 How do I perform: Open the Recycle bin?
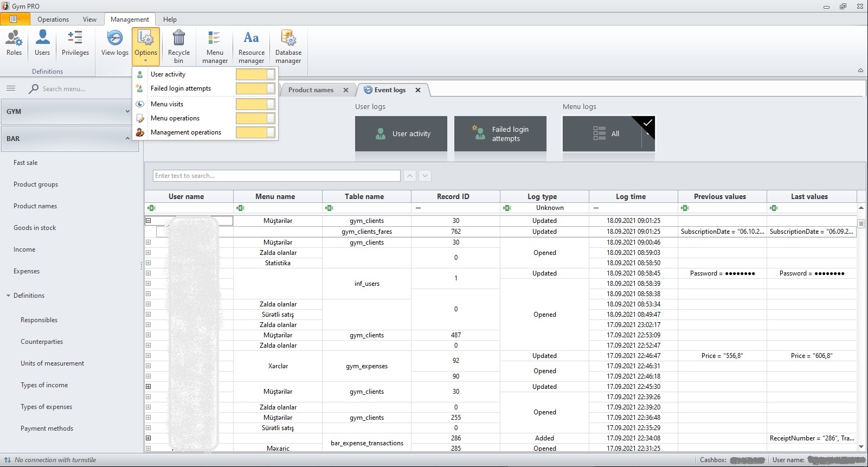coord(178,46)
